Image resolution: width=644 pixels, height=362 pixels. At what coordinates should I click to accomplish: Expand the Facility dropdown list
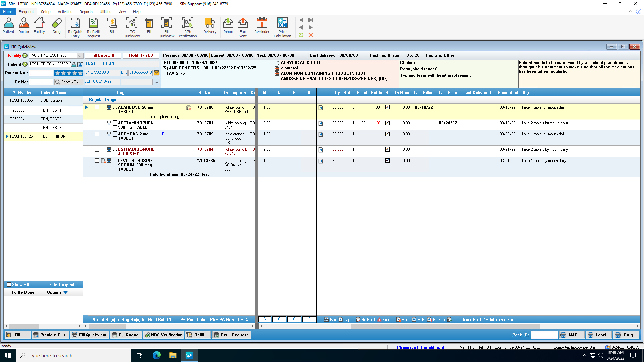[80, 56]
